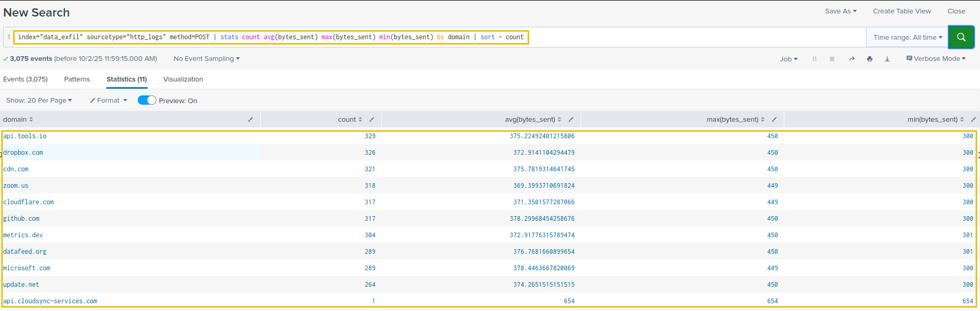
Task: Click the print results icon
Action: coord(870,59)
